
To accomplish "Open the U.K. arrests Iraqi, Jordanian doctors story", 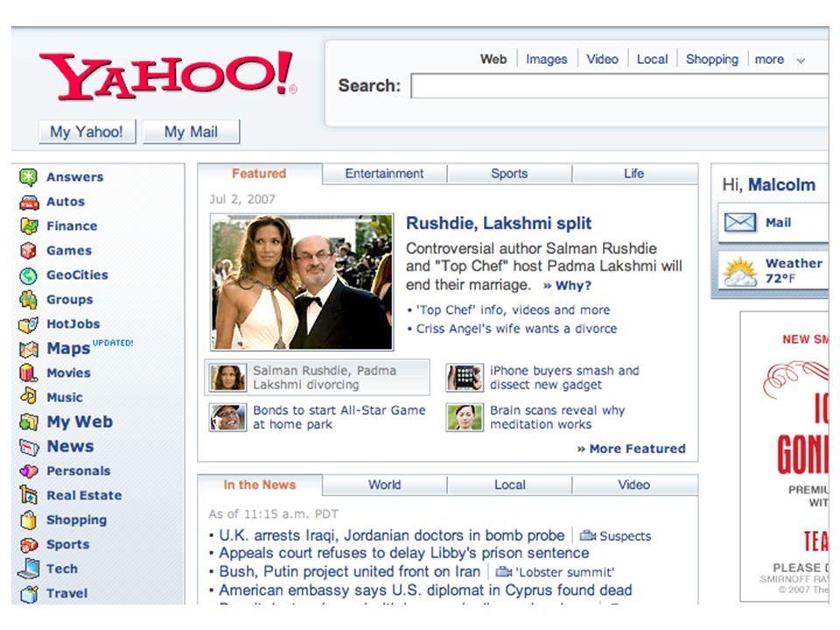I will pos(392,535).
